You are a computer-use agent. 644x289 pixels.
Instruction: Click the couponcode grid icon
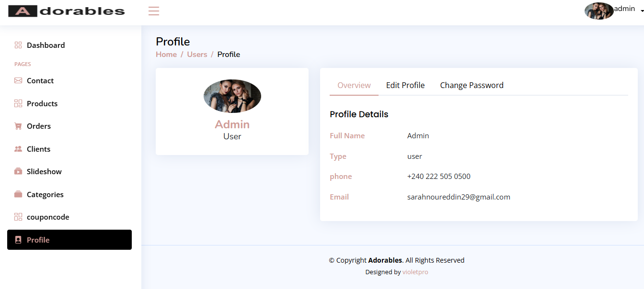[18, 217]
